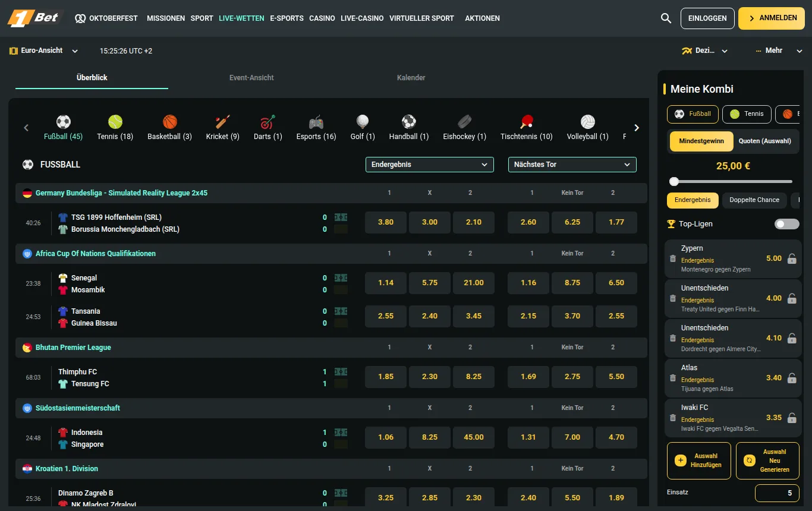The width and height of the screenshot is (812, 511).
Task: Click the Einloggen button
Action: pyautogui.click(x=707, y=18)
